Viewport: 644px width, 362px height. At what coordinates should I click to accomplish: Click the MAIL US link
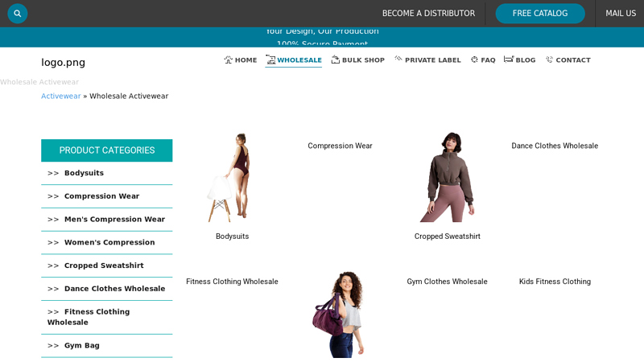click(621, 14)
